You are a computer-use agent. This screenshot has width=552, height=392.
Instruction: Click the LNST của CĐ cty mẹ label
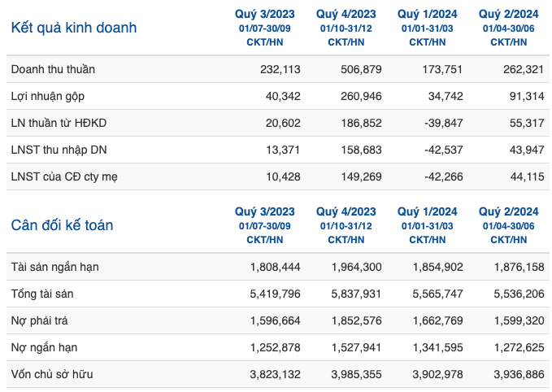coord(64,176)
